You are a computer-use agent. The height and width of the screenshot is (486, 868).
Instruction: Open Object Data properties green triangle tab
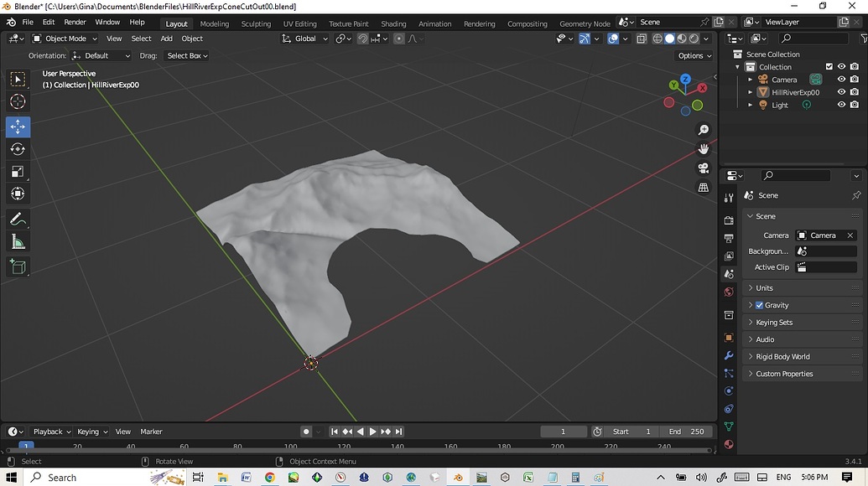tap(729, 427)
